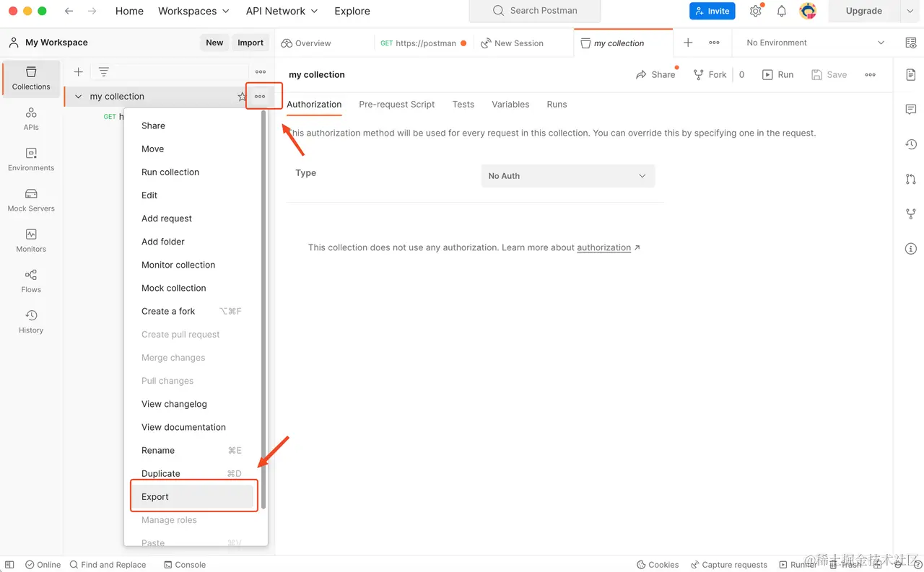Image resolution: width=924 pixels, height=572 pixels.
Task: Open the Console from the status bar
Action: [x=185, y=565]
